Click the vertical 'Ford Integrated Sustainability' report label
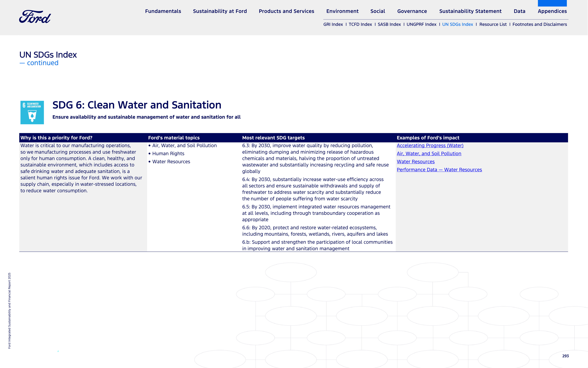The height and width of the screenshot is (368, 588). pyautogui.click(x=9, y=311)
